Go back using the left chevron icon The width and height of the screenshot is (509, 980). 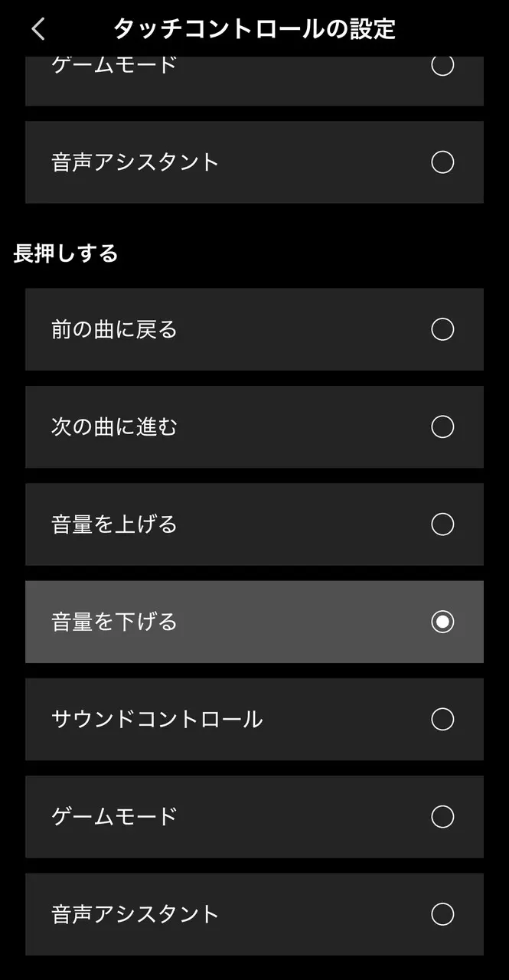pyautogui.click(x=38, y=29)
